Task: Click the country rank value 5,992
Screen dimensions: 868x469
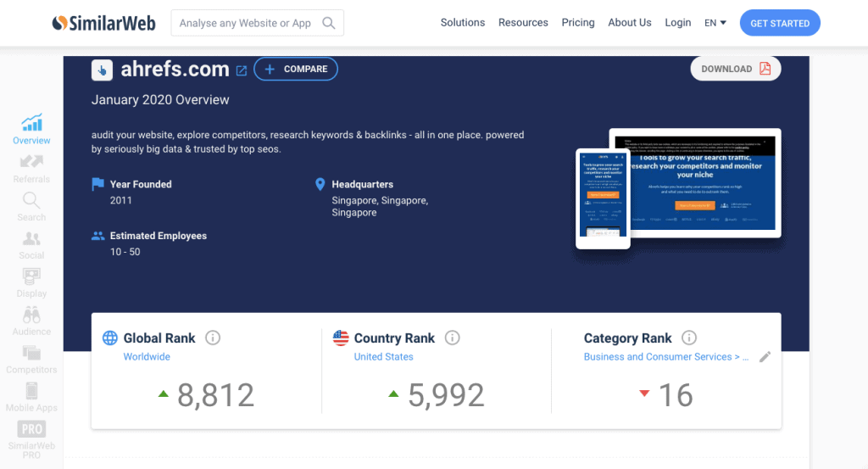Action: 446,395
